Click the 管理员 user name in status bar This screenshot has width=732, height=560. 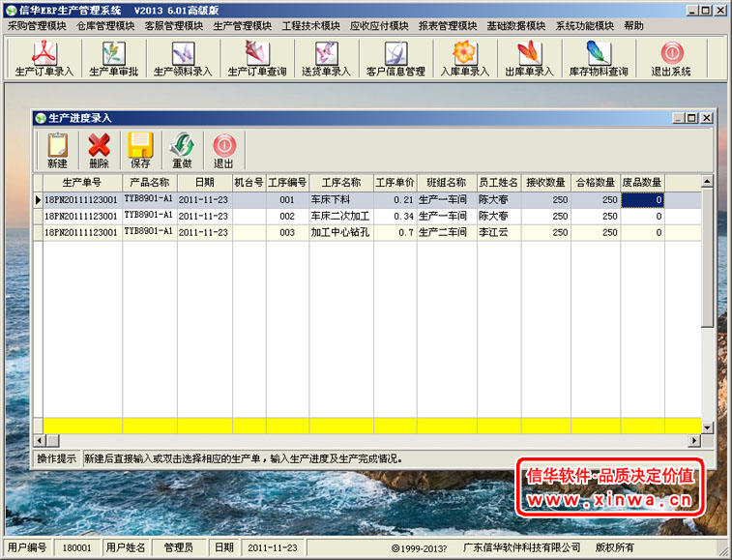tap(178, 547)
